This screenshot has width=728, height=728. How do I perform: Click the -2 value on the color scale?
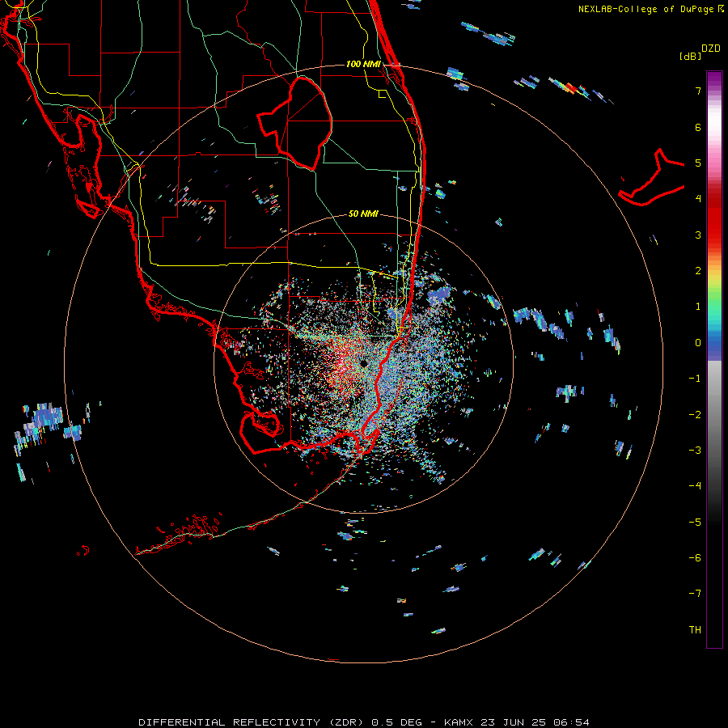point(695,414)
